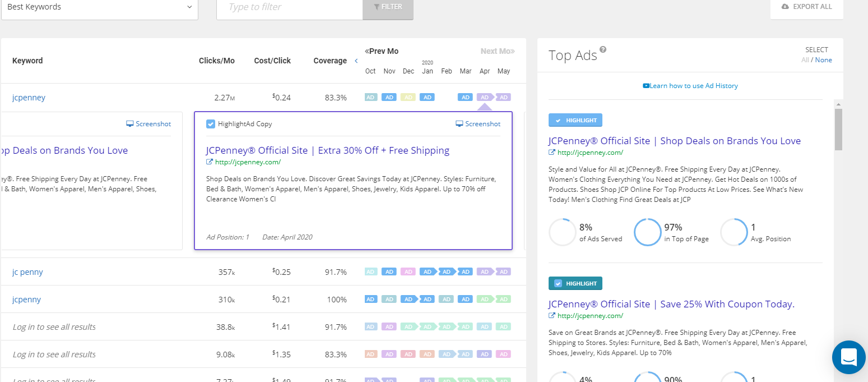Select the October AD badge in jc penny row
Viewport: 868px width, 382px height.
pos(370,272)
